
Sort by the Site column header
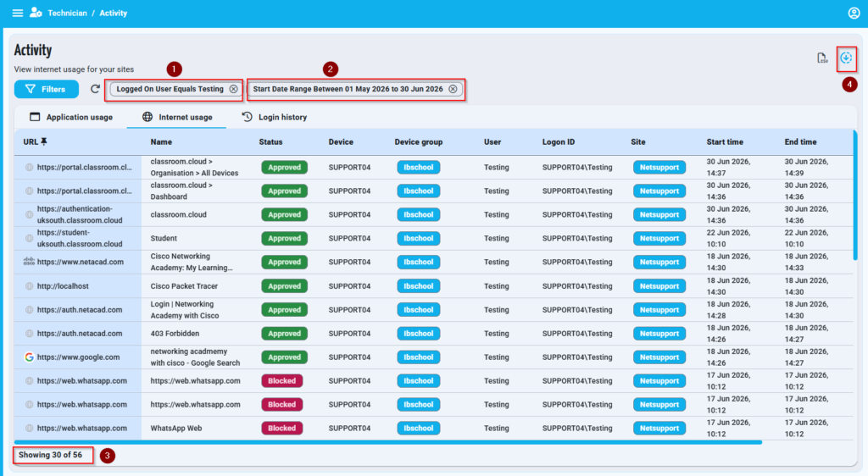tap(637, 142)
